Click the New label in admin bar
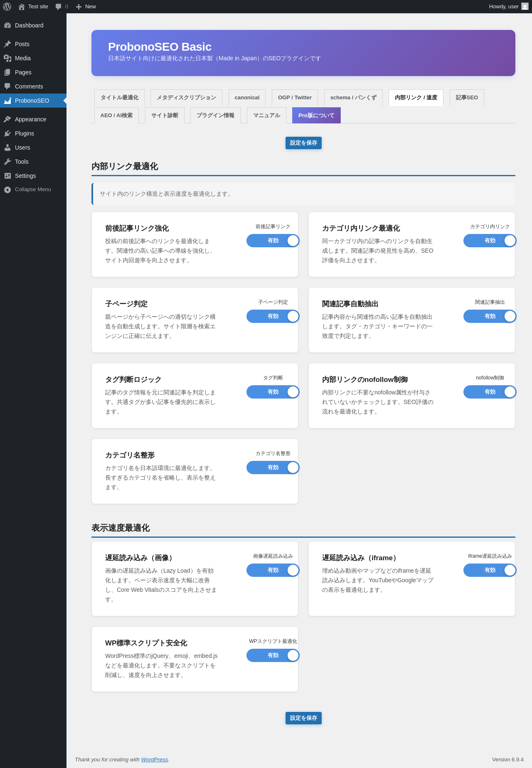Viewport: 532px width, 768px height. (91, 7)
